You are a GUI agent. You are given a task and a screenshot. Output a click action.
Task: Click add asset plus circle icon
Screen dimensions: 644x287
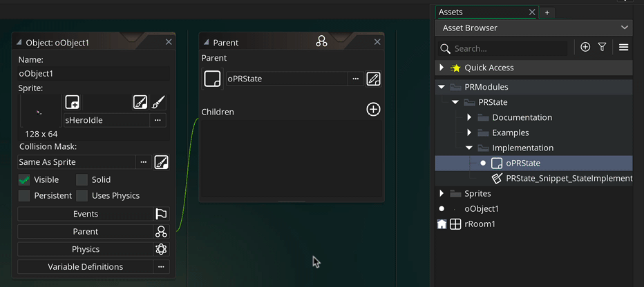pos(585,48)
